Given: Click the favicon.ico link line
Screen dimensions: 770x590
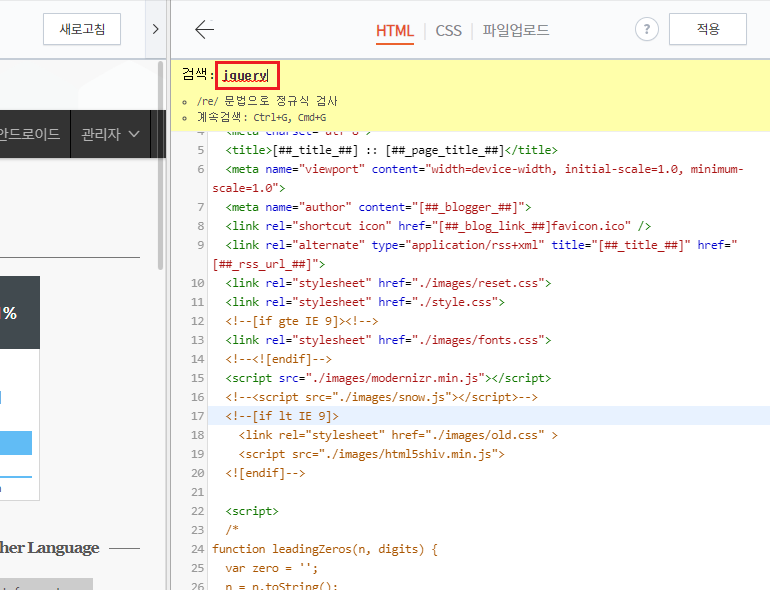Looking at the screenshot, I should [438, 226].
